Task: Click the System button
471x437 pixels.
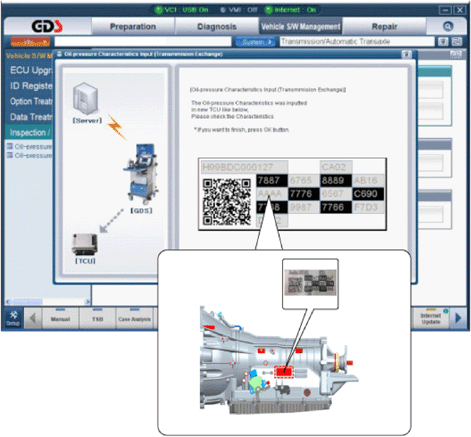Action: 256,42
